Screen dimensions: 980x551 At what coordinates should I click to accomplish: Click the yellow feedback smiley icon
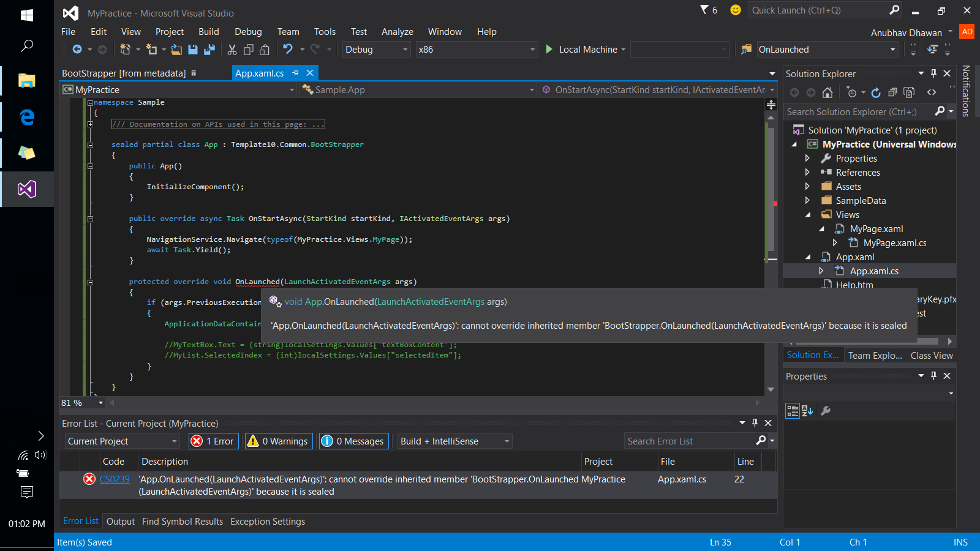pos(736,10)
